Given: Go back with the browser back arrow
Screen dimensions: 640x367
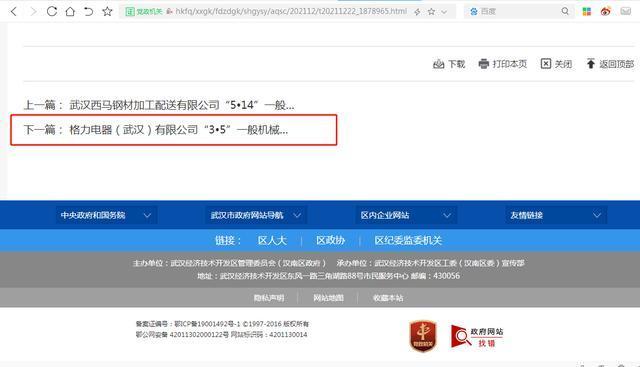Looking at the screenshot, I should (13, 11).
